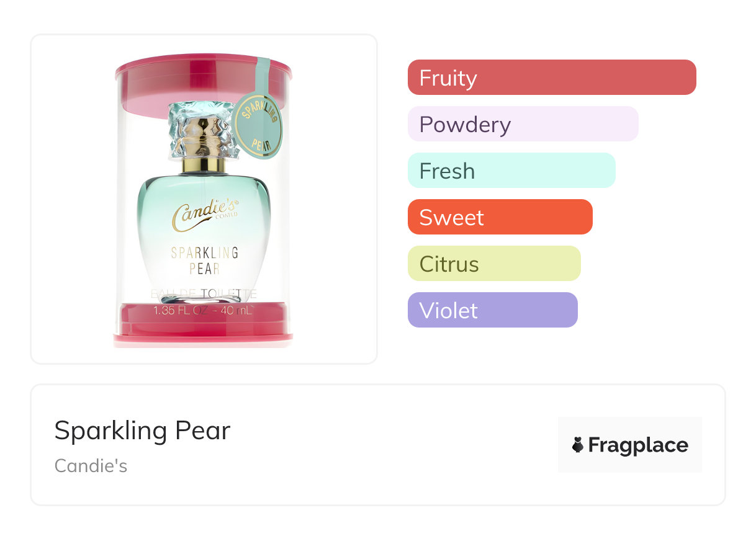This screenshot has height=536, width=756.
Task: Select the Powdery accord bar
Action: [x=523, y=124]
